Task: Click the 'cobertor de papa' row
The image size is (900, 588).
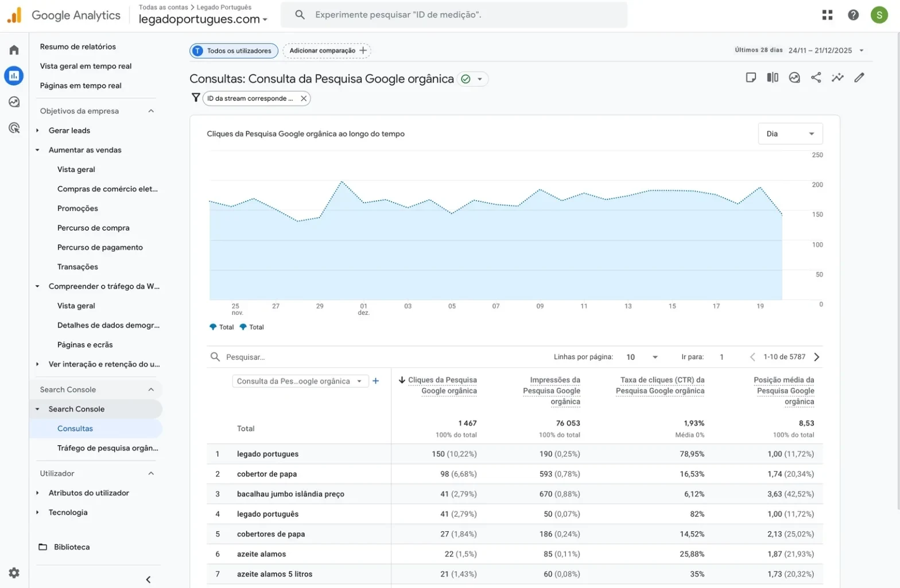Action: pos(514,474)
